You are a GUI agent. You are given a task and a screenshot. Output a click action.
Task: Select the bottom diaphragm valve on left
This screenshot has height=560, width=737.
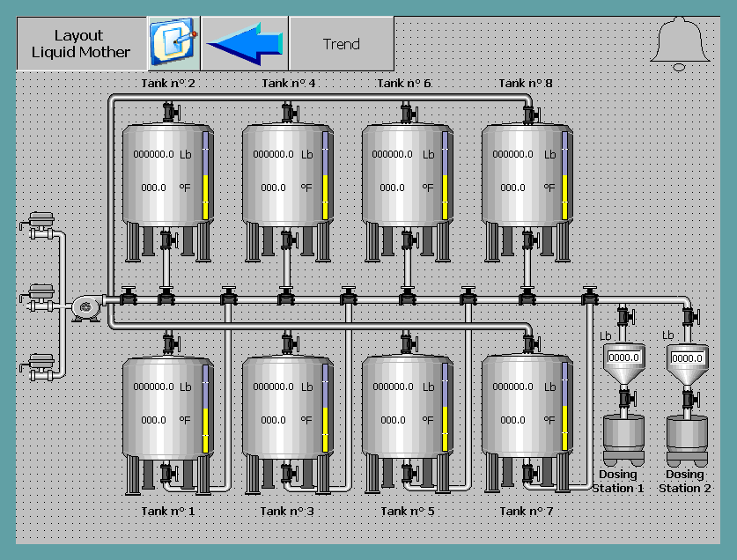(x=39, y=367)
